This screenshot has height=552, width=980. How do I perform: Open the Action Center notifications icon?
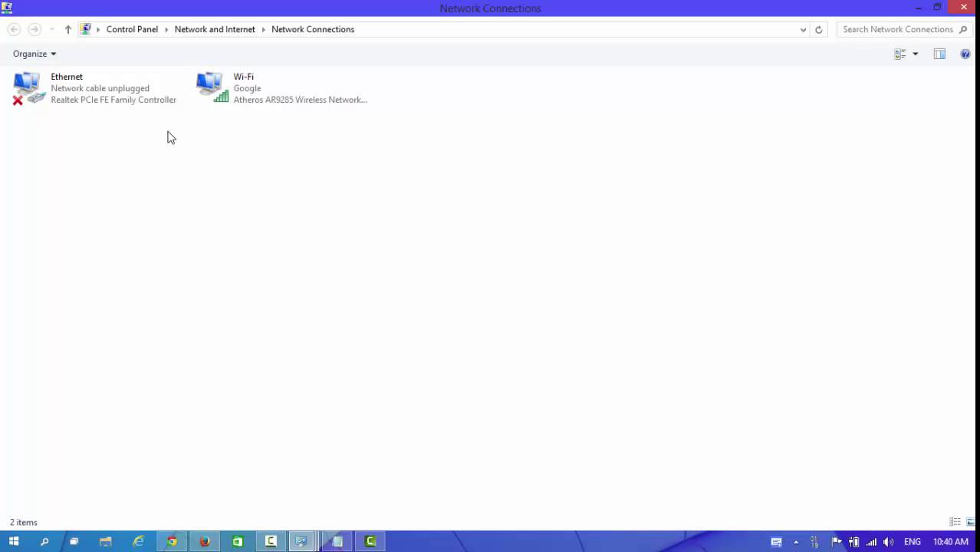[776, 542]
